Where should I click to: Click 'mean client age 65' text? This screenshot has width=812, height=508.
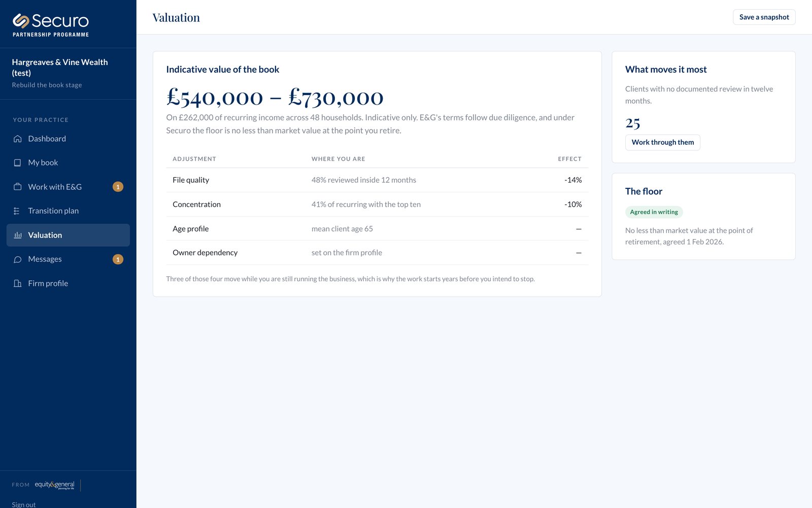point(342,229)
